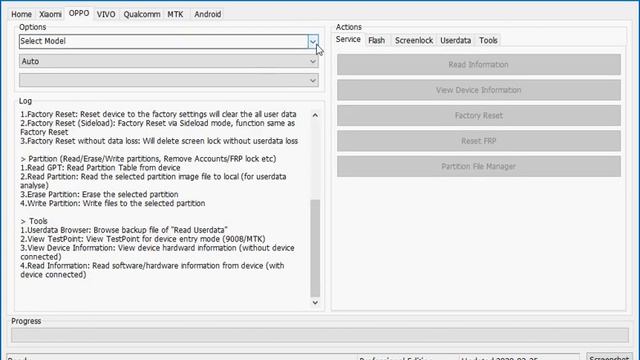Click the progress bar
The width and height of the screenshot is (640, 360).
click(320, 335)
